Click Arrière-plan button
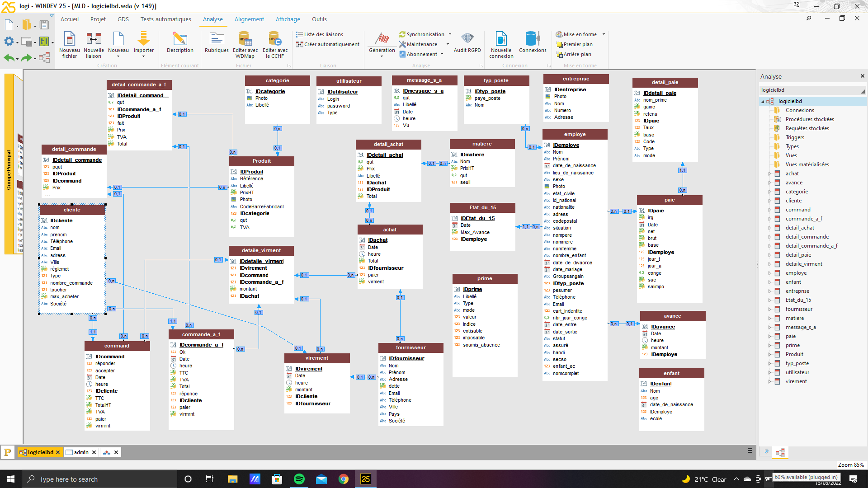Image resolution: width=868 pixels, height=488 pixels. point(573,54)
